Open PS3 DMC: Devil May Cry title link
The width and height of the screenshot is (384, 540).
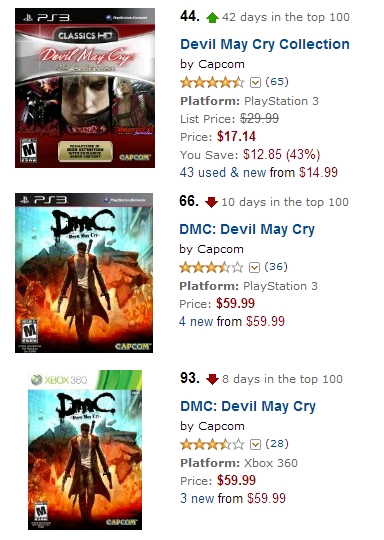(x=247, y=229)
